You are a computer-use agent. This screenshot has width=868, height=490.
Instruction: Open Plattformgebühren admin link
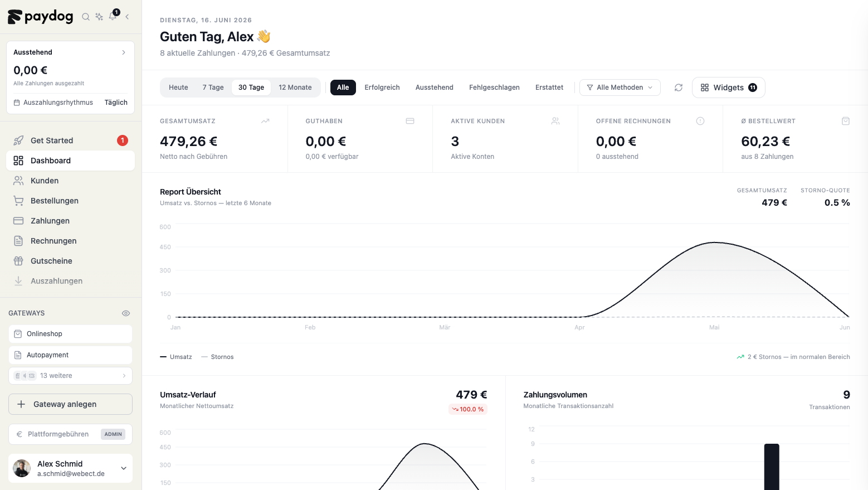70,434
